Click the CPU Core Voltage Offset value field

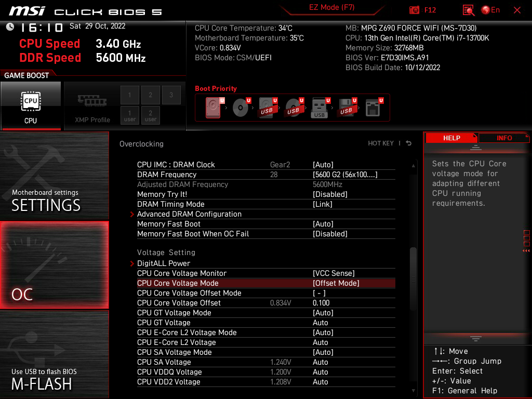321,303
